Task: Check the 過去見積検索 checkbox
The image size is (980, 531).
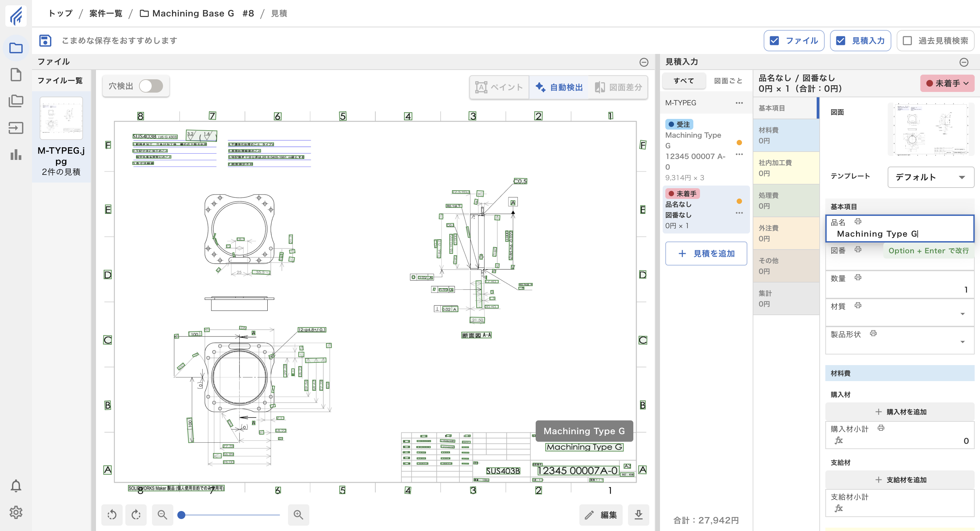Action: coord(907,41)
